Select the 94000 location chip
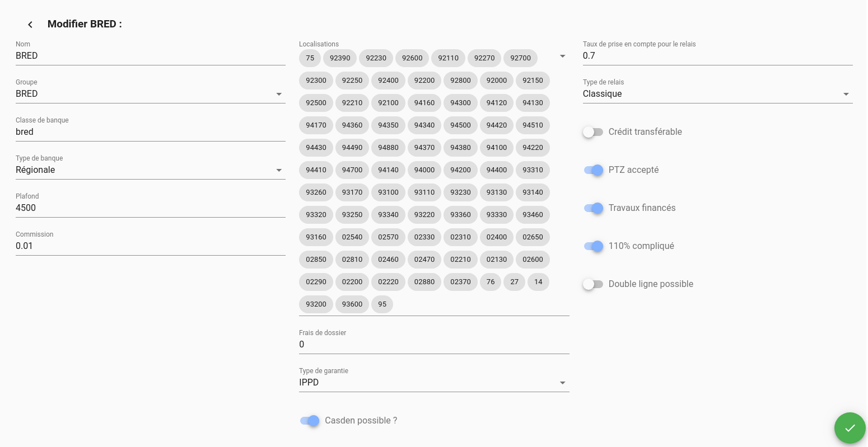Screen dimensions: 868x447 (424, 170)
